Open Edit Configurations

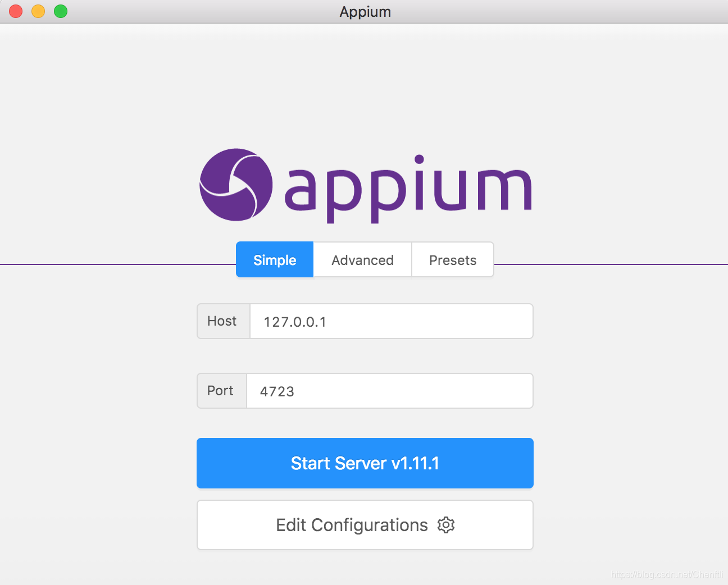pyautogui.click(x=365, y=525)
